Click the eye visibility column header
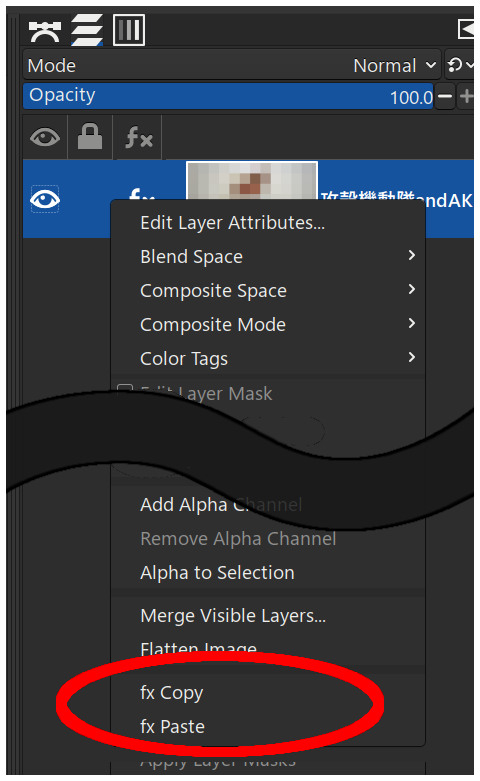 (45, 137)
